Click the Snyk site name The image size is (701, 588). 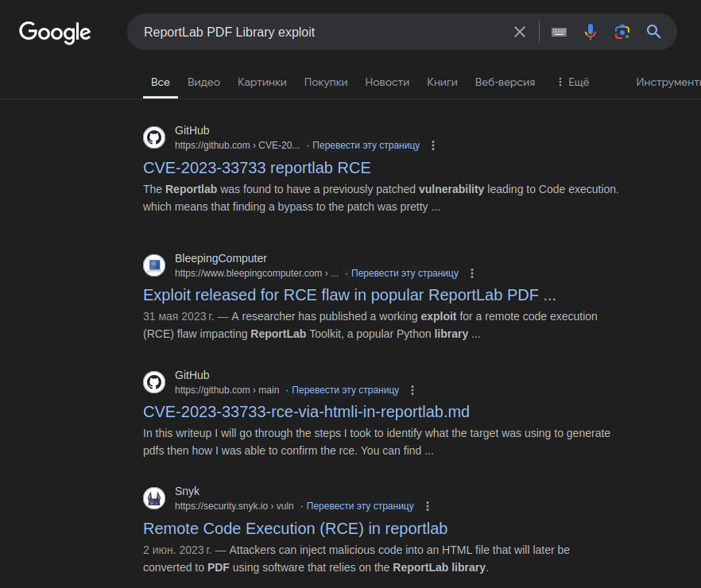pos(187,491)
